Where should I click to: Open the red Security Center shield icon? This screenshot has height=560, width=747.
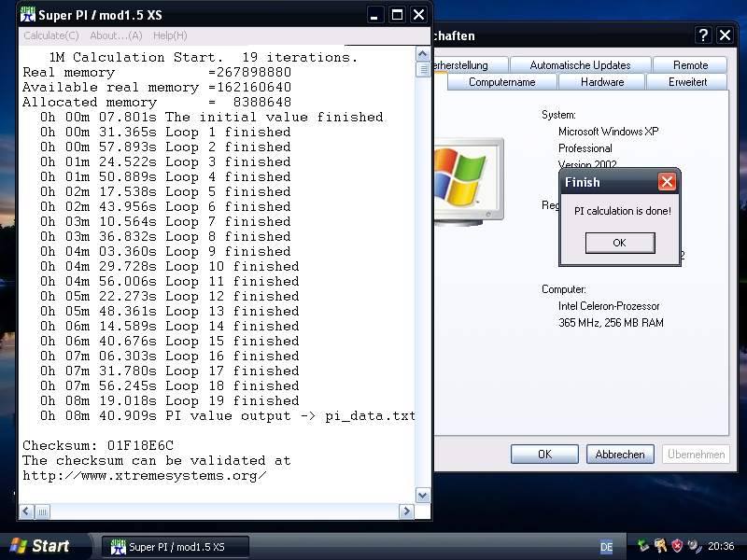pos(677,546)
